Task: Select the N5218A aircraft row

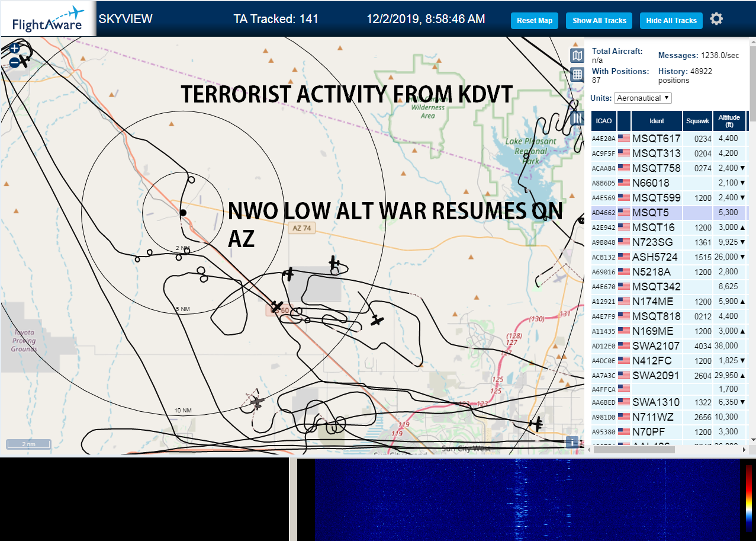Action: click(669, 272)
